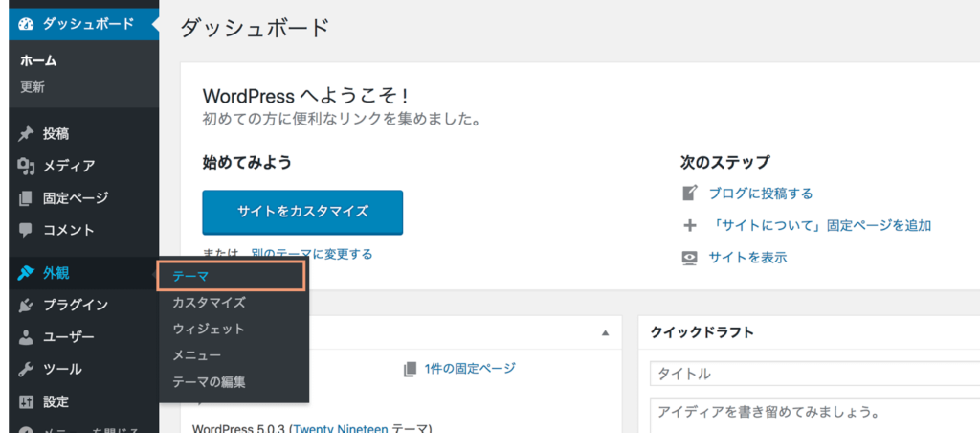Click the WordPress へようこそ！ heading
980x433 pixels.
pos(306,97)
